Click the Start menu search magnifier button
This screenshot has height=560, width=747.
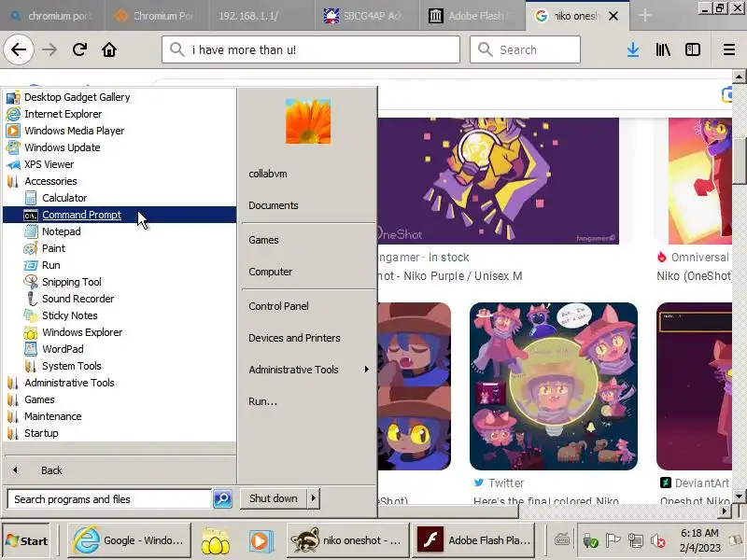coord(222,499)
